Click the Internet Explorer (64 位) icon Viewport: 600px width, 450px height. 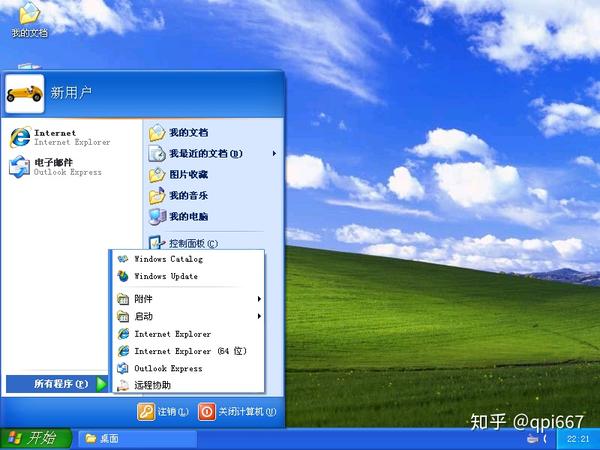point(123,351)
